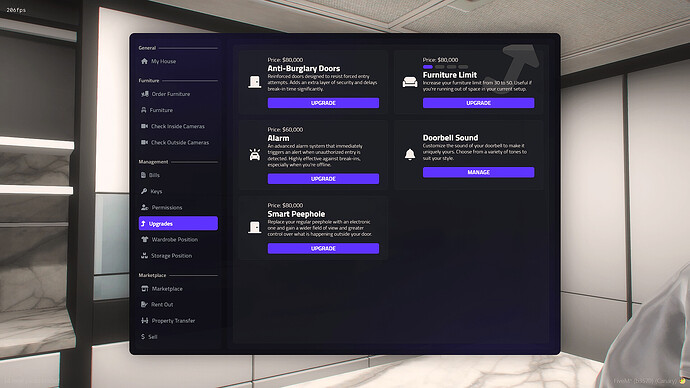This screenshot has width=690, height=388.
Task: Click the Anti-Burglary Doors title
Action: point(304,69)
